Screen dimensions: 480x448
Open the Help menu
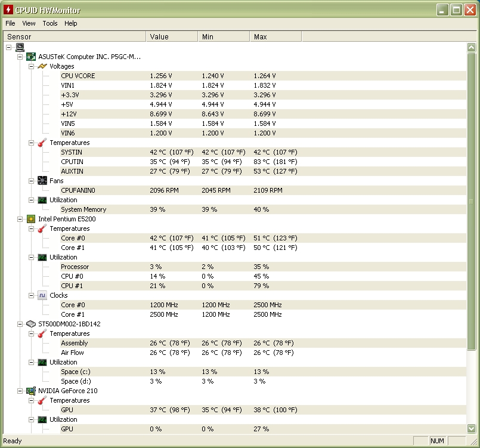[x=71, y=23]
